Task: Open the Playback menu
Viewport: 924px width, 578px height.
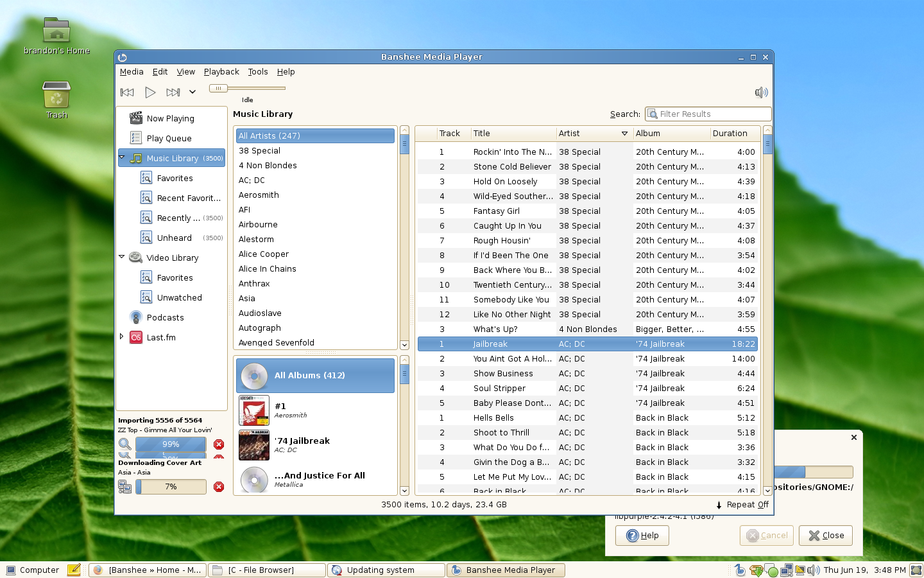Action: point(221,72)
